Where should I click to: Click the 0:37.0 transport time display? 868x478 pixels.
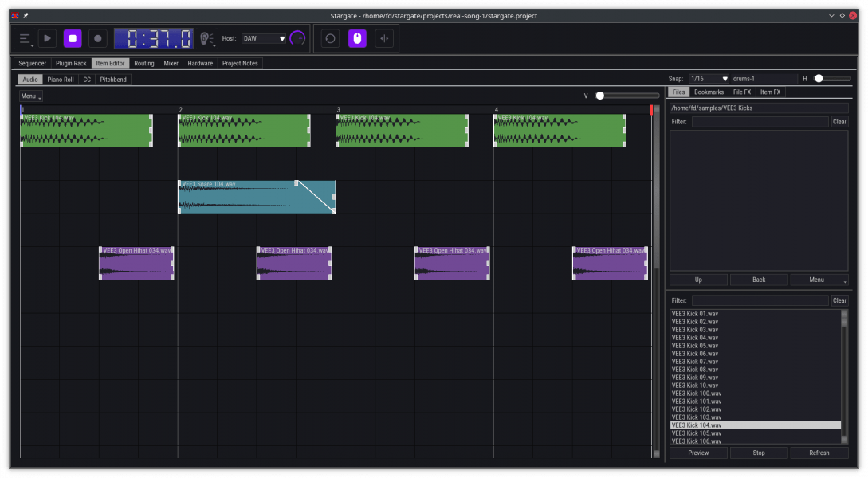coord(154,39)
